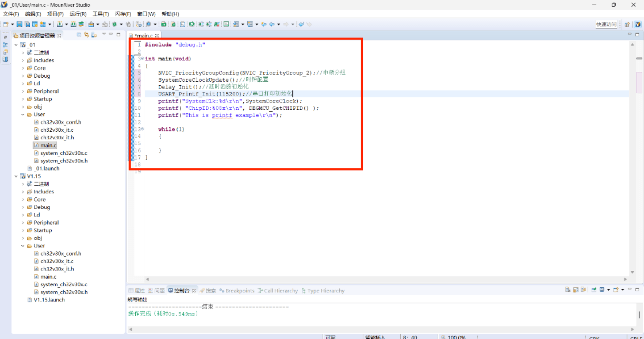Viewport: 644px width, 339px height.
Task: Collapse the V1.15 project tree
Action: click(x=16, y=176)
